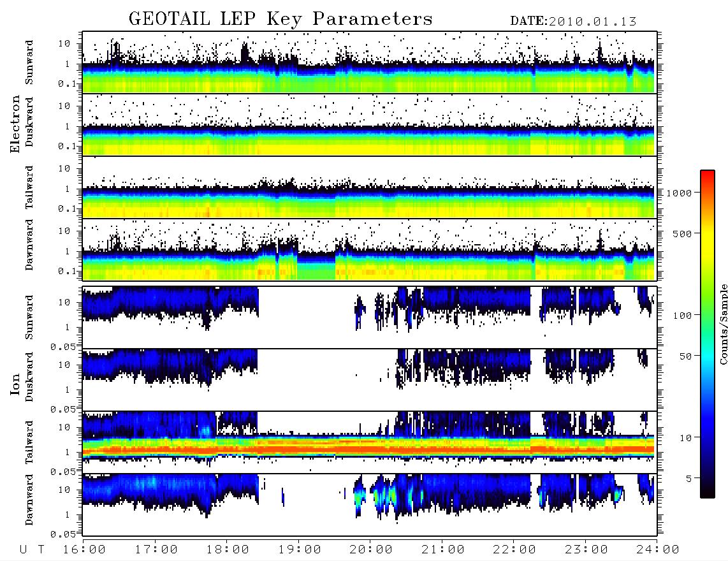Select the Electron "Tailward" panel label
728x561 pixels.
tap(29, 187)
